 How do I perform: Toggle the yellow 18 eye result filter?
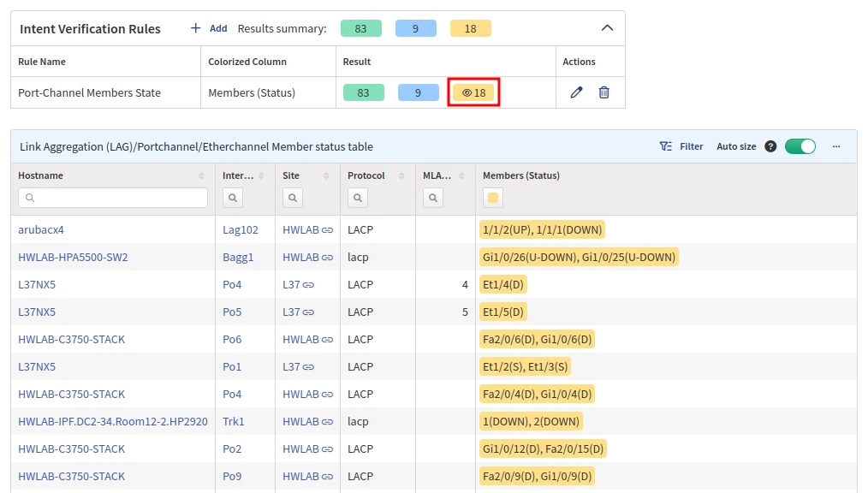[473, 92]
